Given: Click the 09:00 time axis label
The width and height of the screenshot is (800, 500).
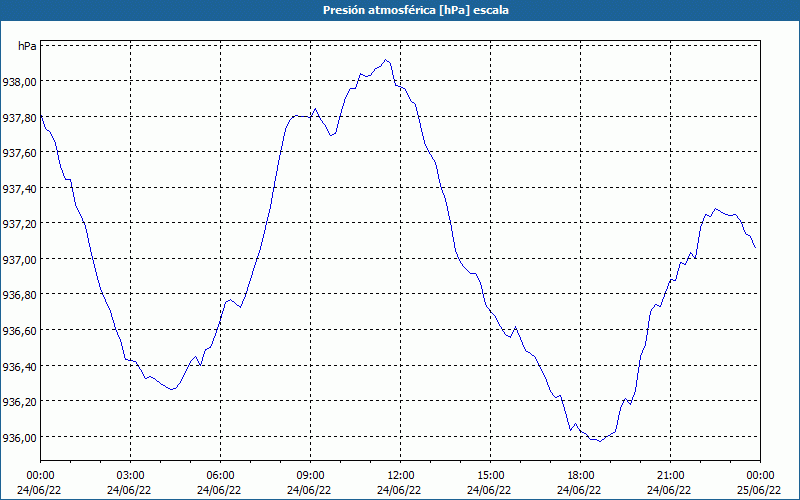Looking at the screenshot, I should coord(311,476).
